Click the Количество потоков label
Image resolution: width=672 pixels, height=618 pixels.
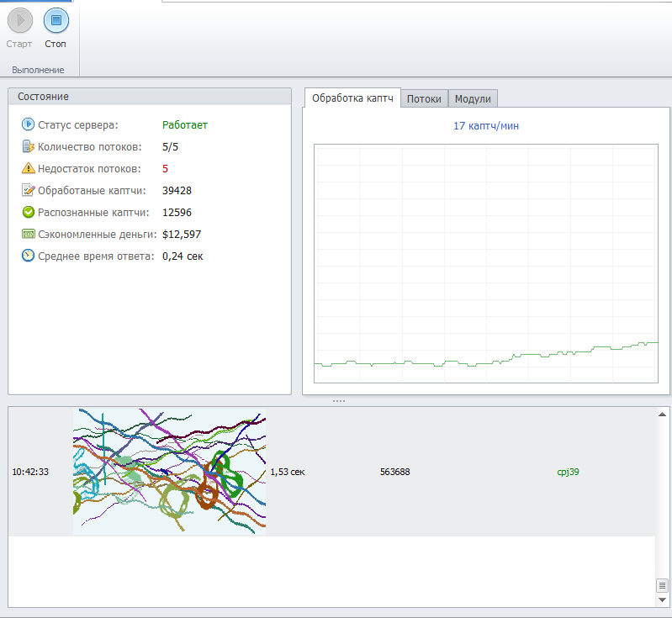89,147
